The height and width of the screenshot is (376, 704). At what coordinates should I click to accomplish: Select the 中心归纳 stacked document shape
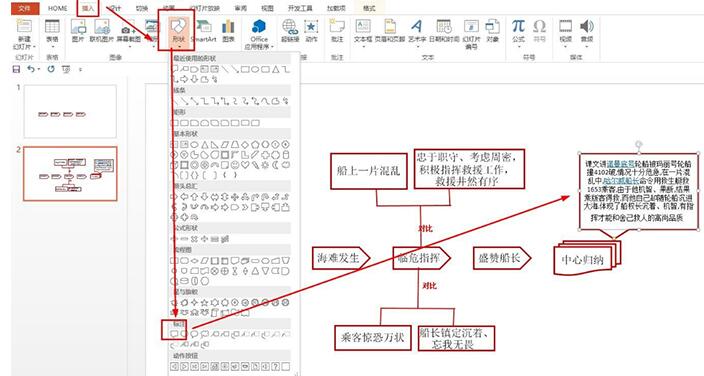587,258
